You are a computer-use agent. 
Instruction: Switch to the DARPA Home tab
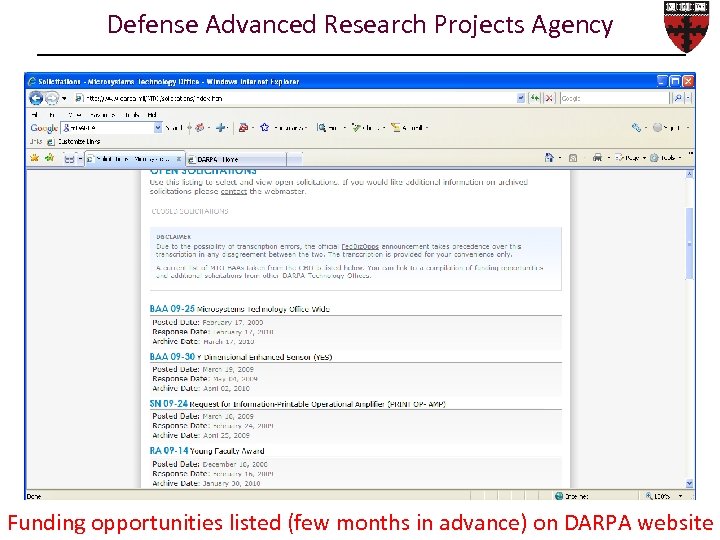click(x=236, y=159)
